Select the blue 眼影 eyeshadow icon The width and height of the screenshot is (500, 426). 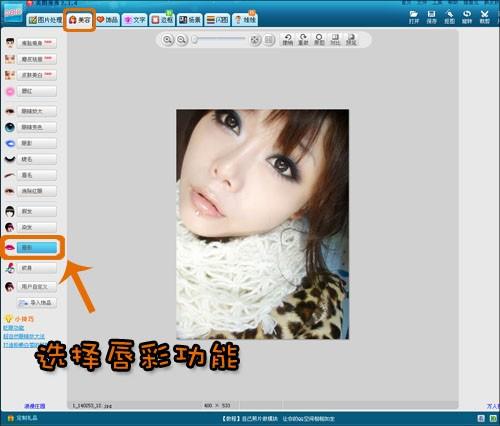(10, 143)
